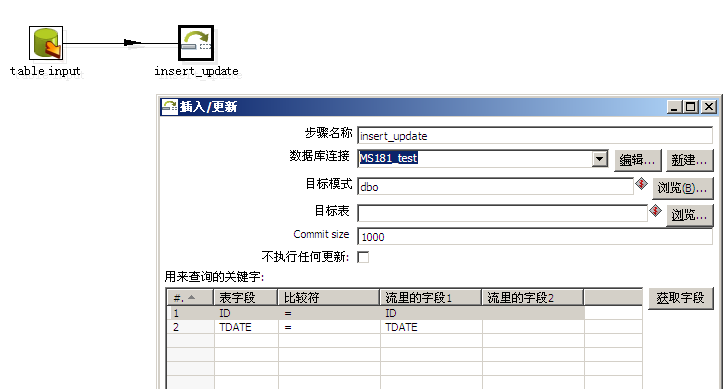Viewport: 725px width, 389px height.
Task: Click the TDATE cell under 流里的字段1
Action: [x=431, y=327]
